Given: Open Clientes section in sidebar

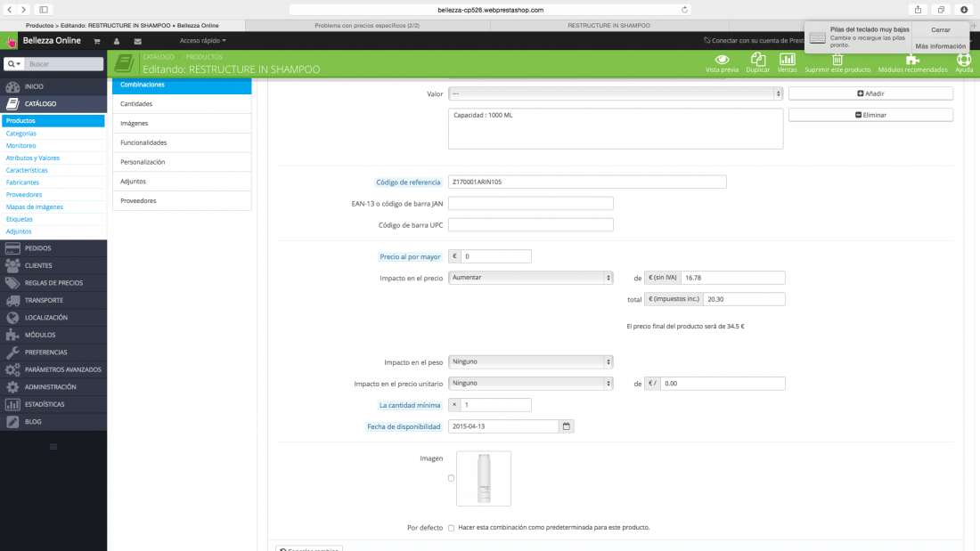Looking at the screenshot, I should (53, 265).
